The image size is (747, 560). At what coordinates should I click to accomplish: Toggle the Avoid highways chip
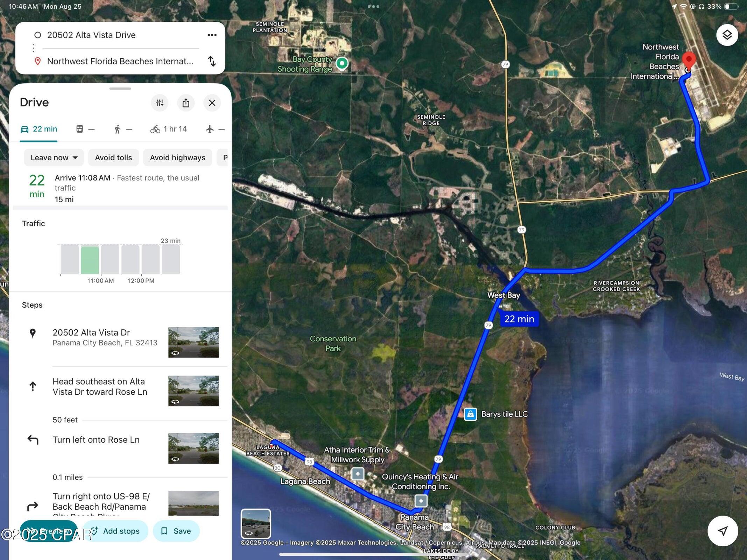[x=177, y=157]
